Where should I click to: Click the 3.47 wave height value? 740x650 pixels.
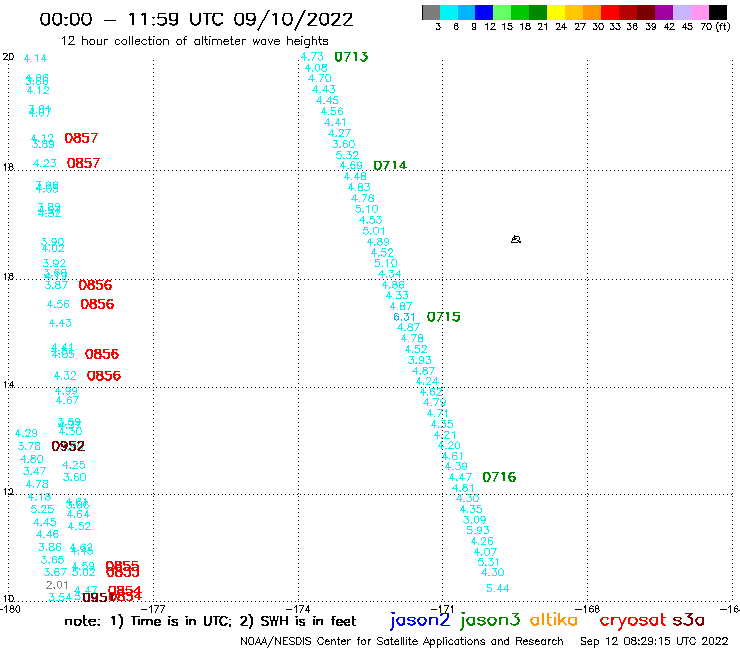coord(34,471)
